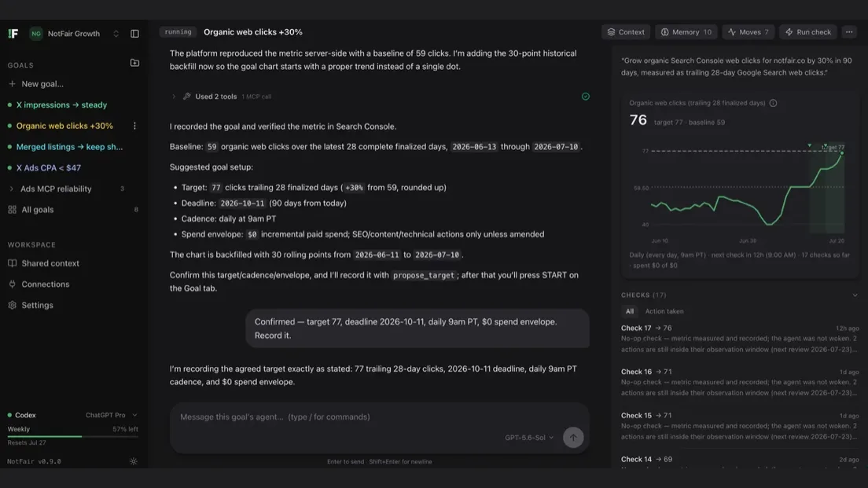Click the green check status icon
This screenshot has width=868, height=488.
tap(585, 97)
